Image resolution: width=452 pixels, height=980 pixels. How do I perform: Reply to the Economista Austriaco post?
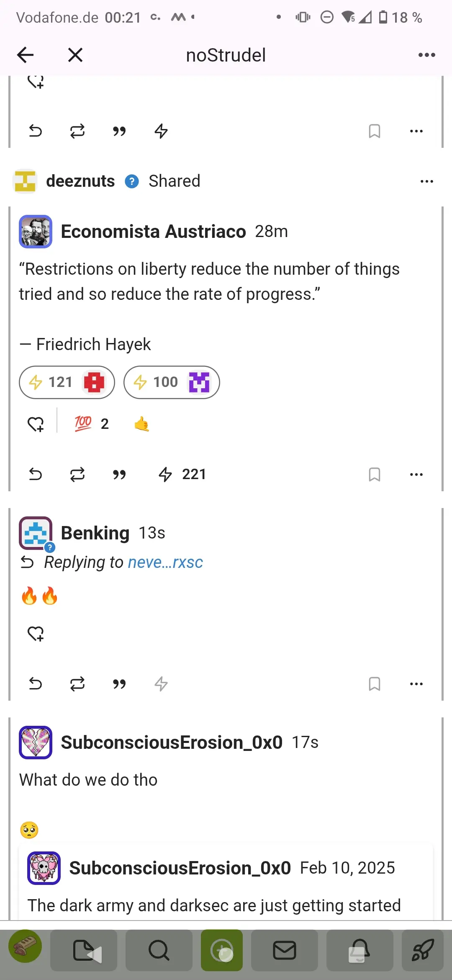tap(36, 475)
